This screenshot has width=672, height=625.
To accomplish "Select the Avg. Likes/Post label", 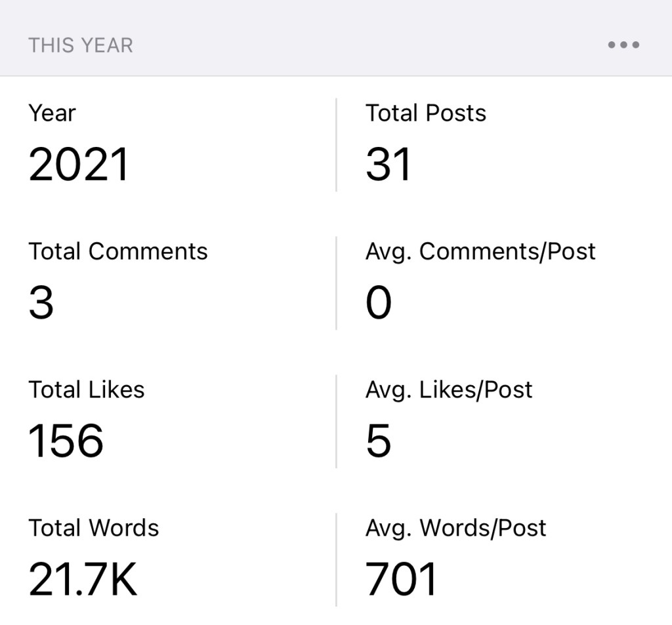I will tap(449, 390).
